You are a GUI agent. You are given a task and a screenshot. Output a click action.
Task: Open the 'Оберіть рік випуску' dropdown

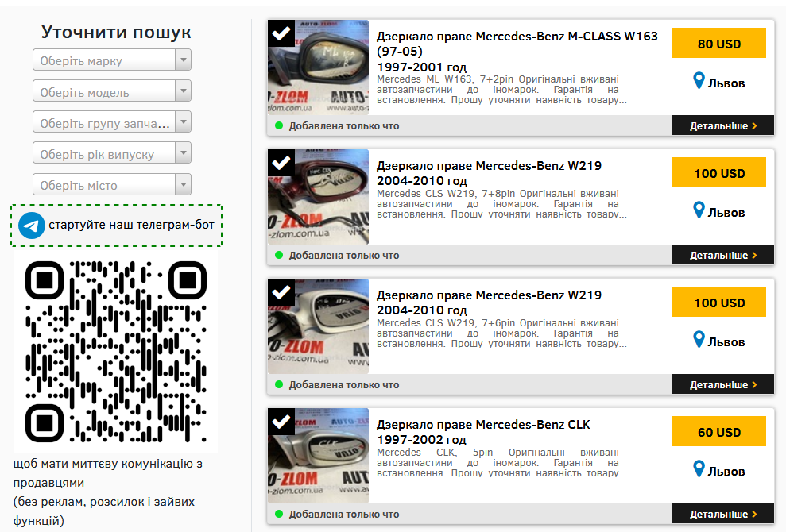[x=112, y=153]
